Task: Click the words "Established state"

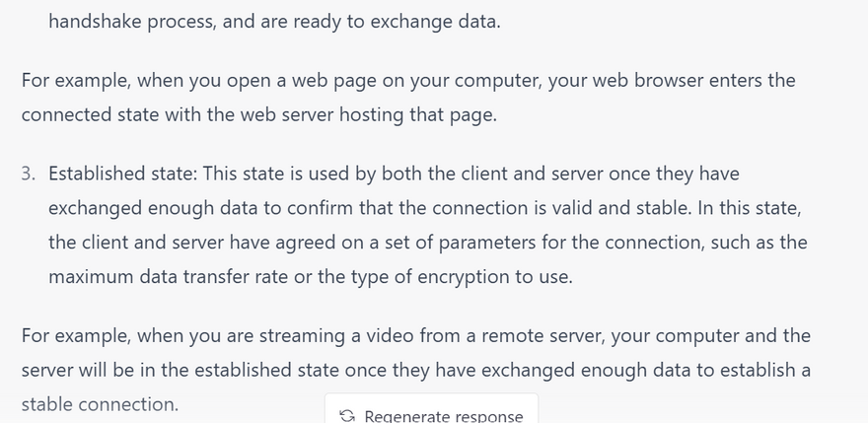Action: tap(121, 174)
